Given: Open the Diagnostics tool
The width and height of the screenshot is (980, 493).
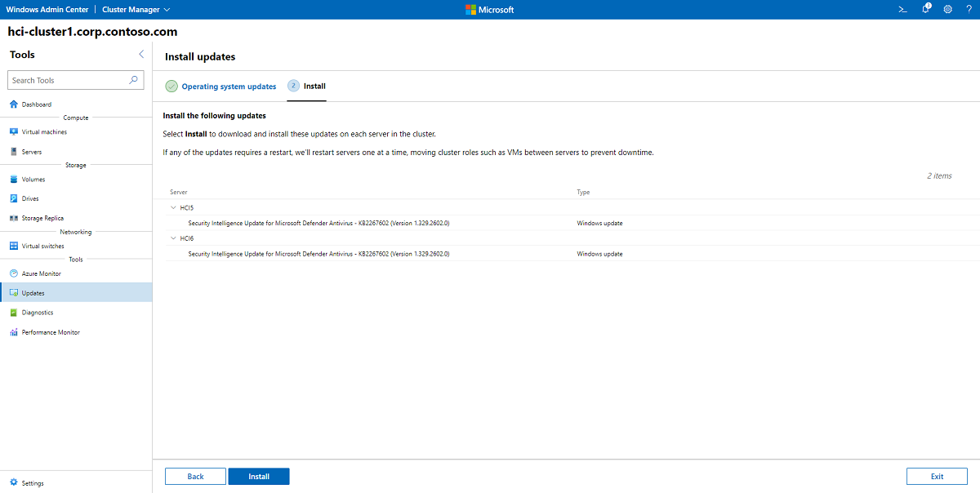Looking at the screenshot, I should [38, 313].
